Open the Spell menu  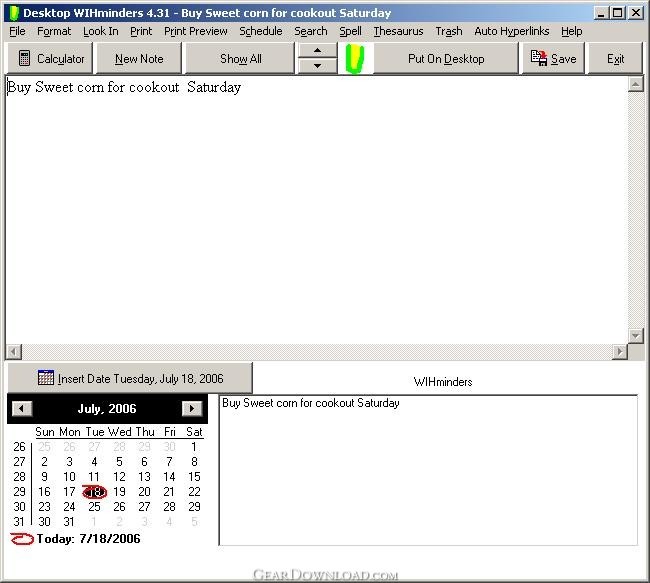pyautogui.click(x=350, y=31)
